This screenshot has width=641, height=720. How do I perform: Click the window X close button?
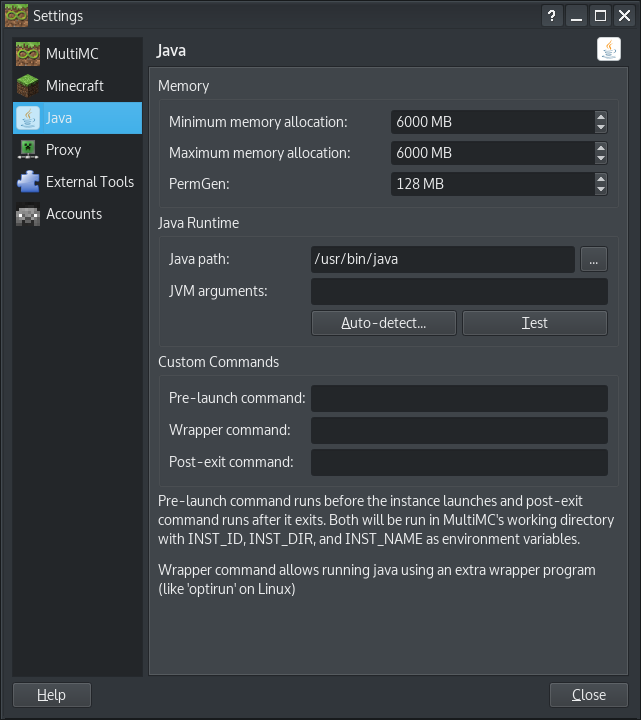(624, 16)
